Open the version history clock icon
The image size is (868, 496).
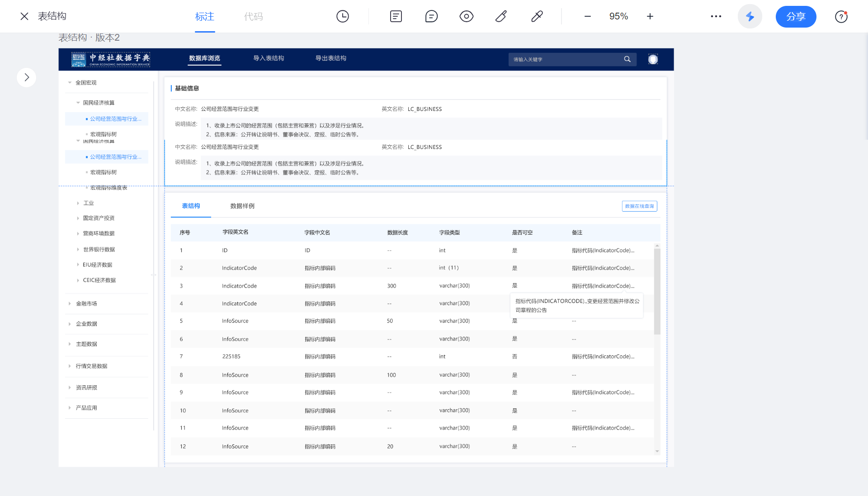click(343, 16)
